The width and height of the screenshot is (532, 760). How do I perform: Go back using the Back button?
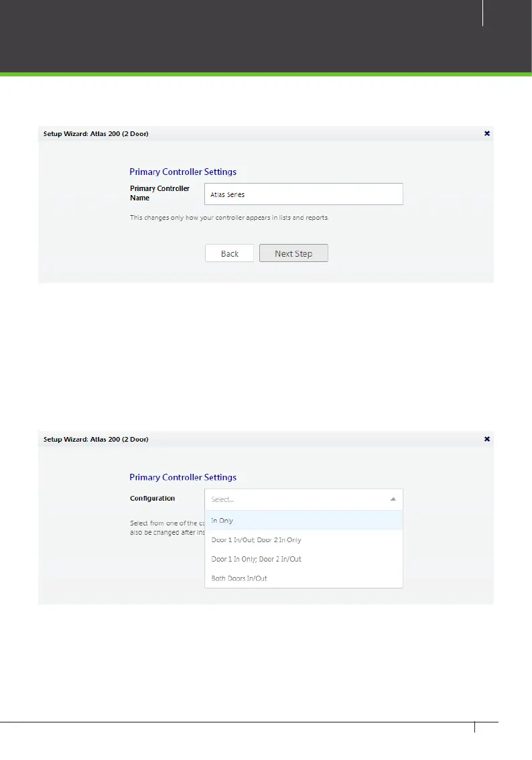click(x=229, y=253)
